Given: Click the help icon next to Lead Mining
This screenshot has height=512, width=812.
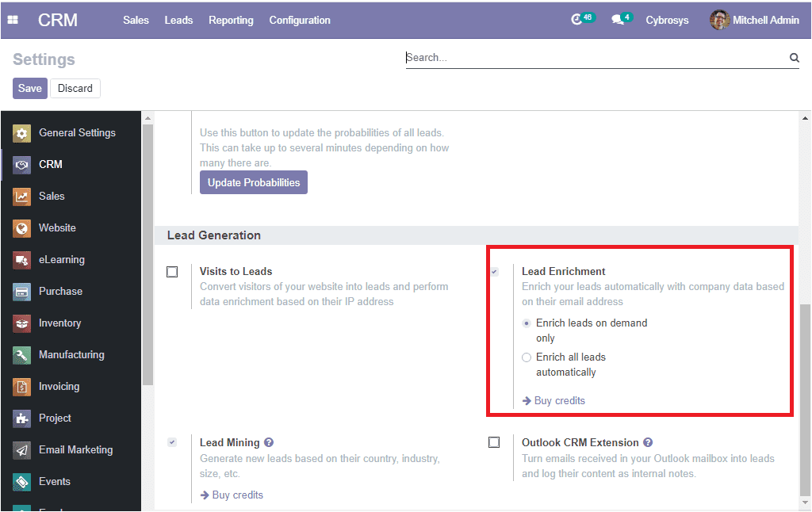Looking at the screenshot, I should (x=269, y=442).
